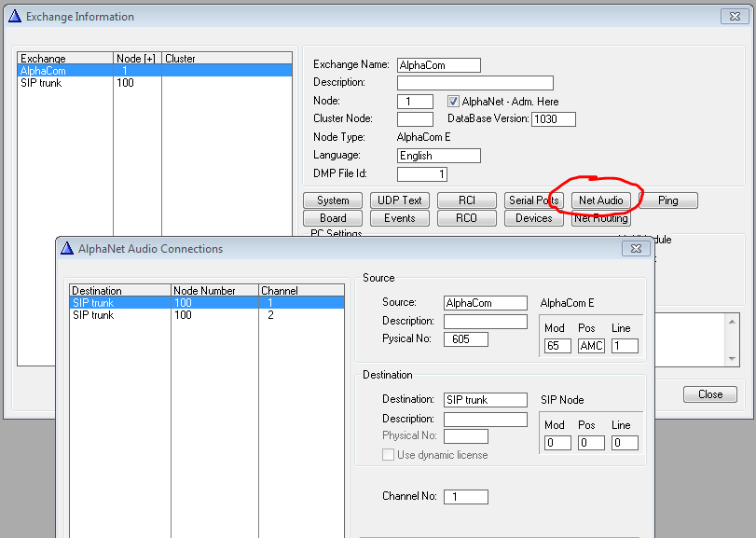The height and width of the screenshot is (538, 756).
Task: Open the Devices button
Action: (x=534, y=218)
